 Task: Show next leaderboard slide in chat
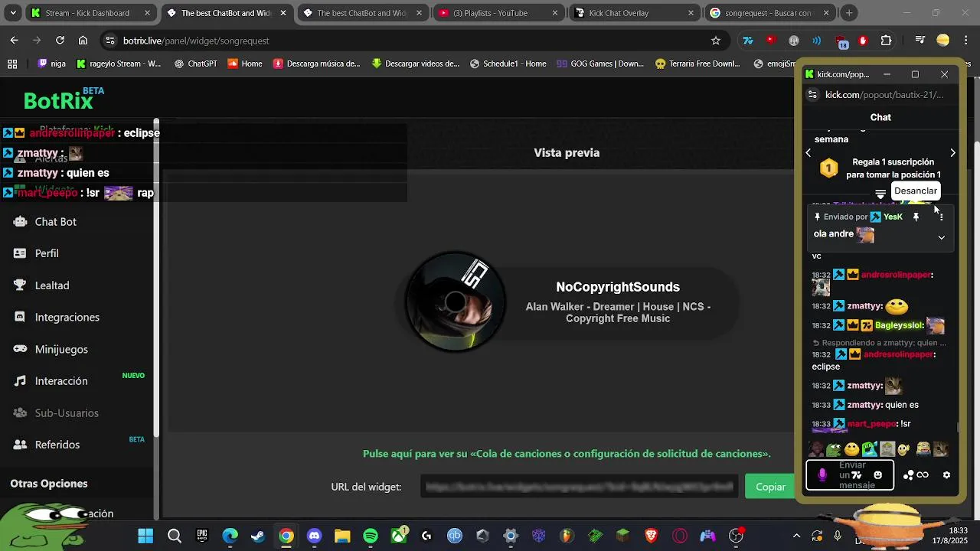coord(952,153)
